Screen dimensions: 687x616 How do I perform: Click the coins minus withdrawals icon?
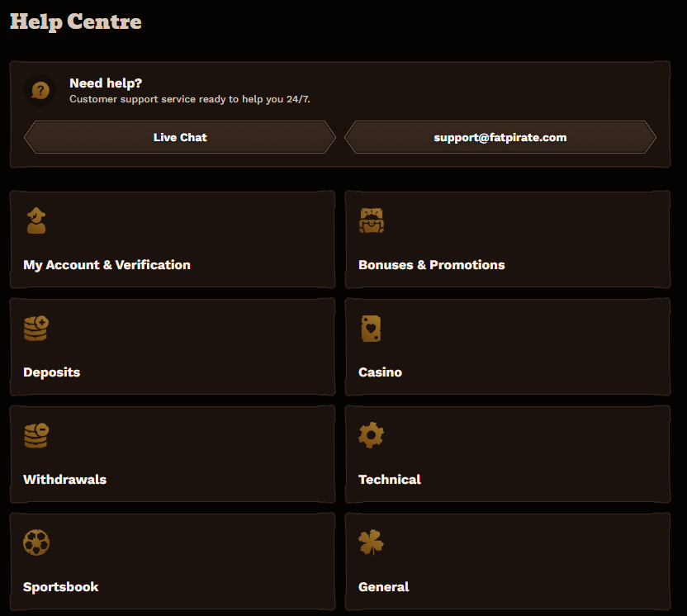point(36,435)
